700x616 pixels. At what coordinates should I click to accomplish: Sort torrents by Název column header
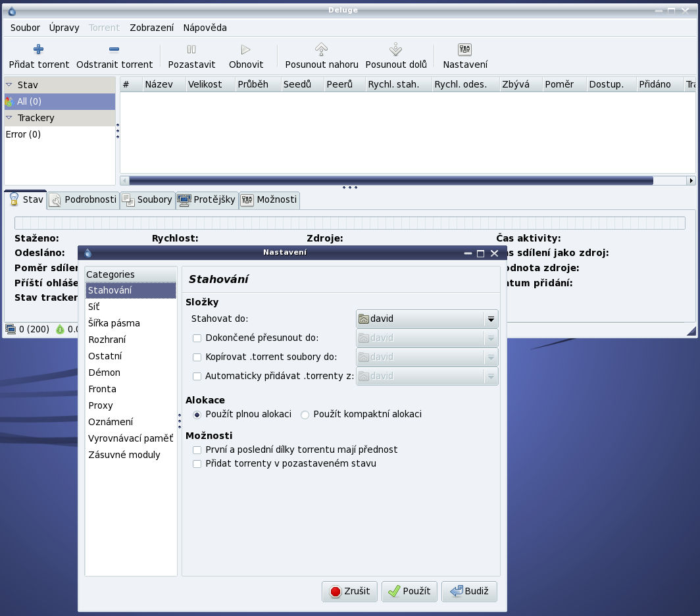pyautogui.click(x=164, y=84)
